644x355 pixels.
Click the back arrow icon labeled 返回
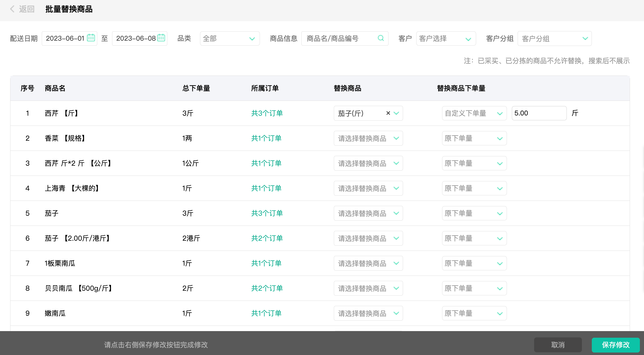pos(13,9)
